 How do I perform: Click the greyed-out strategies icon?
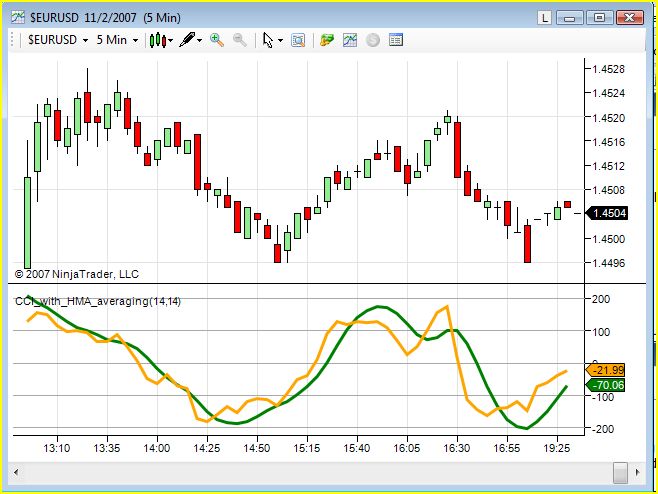[x=373, y=40]
